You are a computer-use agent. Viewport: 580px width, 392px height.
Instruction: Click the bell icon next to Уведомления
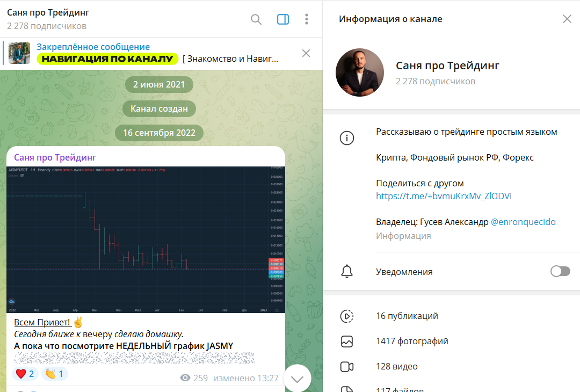pyautogui.click(x=347, y=271)
